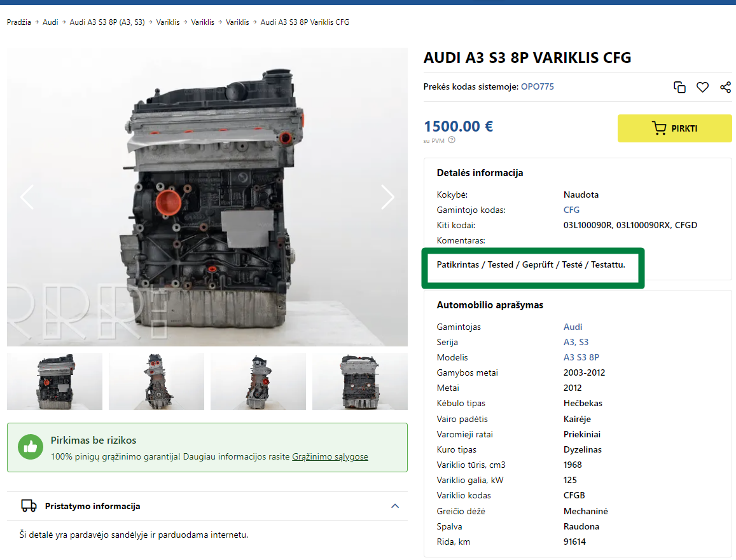
Task: Open the second Variklis breadcrumb link
Action: [202, 22]
